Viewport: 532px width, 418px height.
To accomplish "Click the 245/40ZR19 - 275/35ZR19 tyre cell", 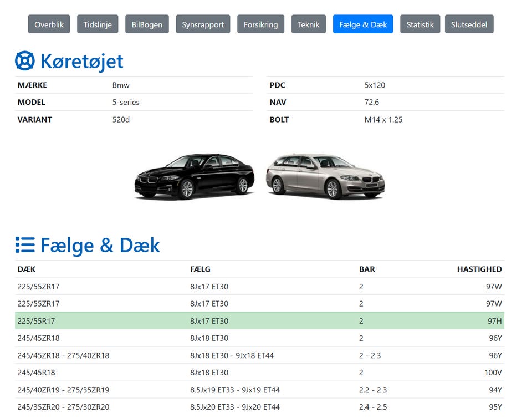I will [63, 390].
